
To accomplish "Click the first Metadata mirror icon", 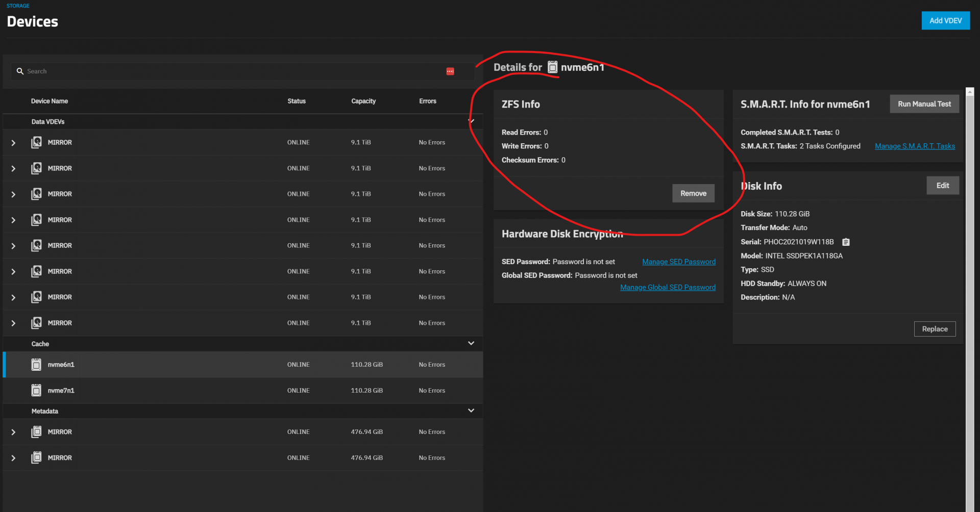I will coord(36,432).
